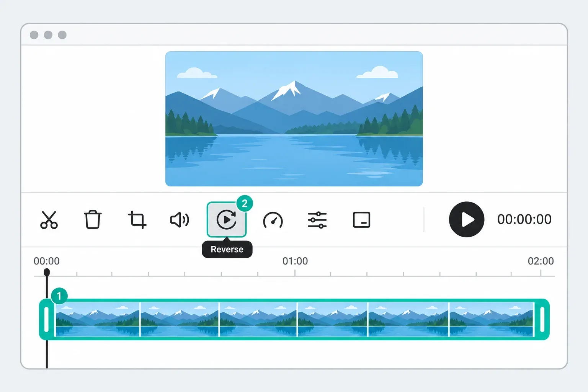Click the 00:00 timeline label
The width and height of the screenshot is (588, 392).
click(x=47, y=261)
